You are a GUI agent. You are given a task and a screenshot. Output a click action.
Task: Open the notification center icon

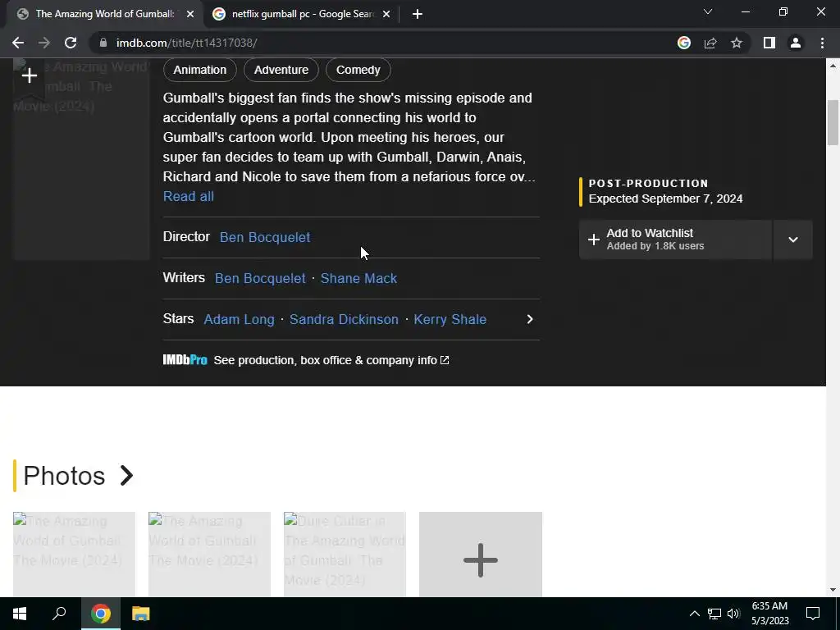tap(813, 614)
